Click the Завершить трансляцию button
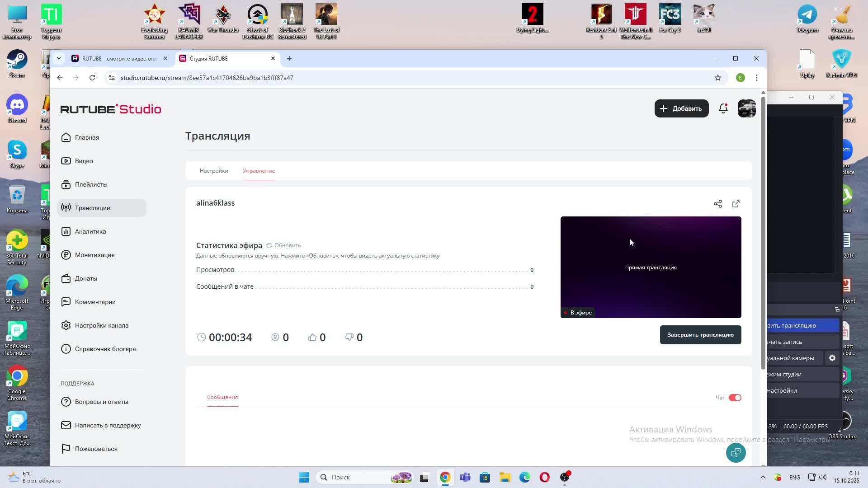Image resolution: width=868 pixels, height=488 pixels. (x=700, y=335)
